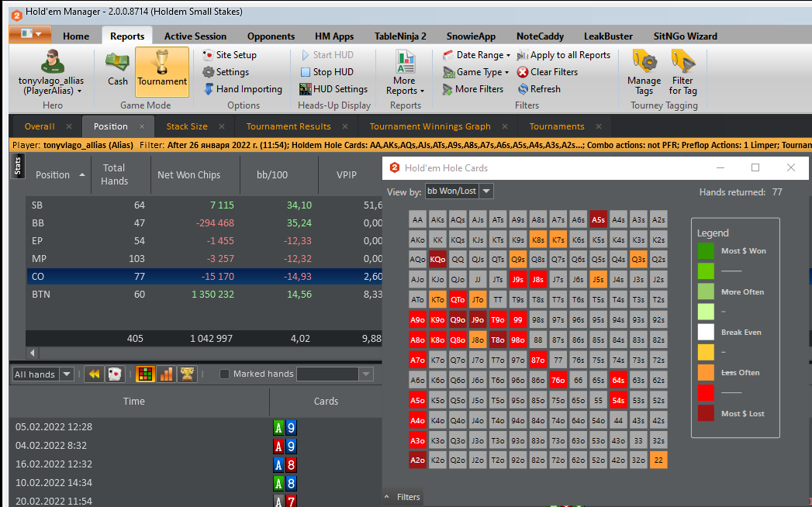Click the A5s cell in hole cards grid

coord(598,219)
